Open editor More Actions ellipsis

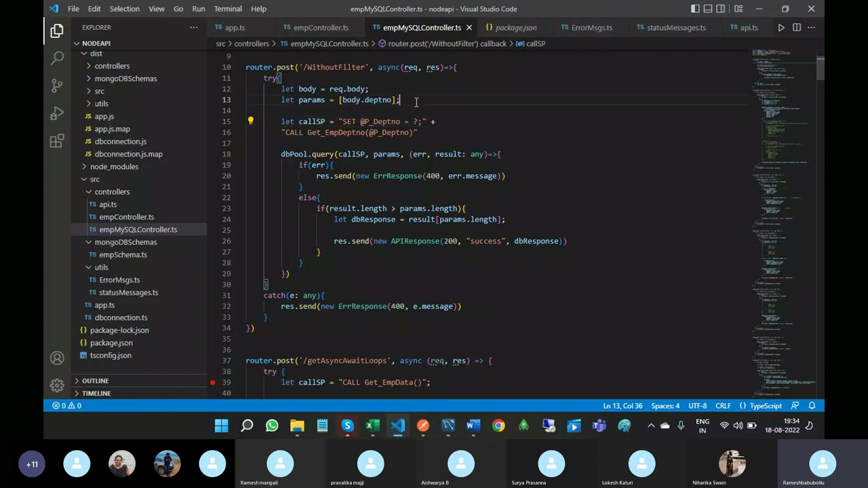[811, 28]
